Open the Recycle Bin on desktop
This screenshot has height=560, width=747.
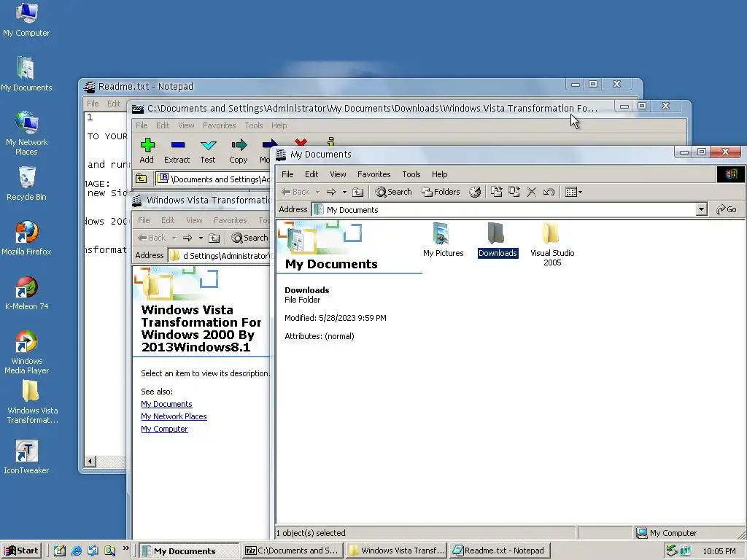27,184
